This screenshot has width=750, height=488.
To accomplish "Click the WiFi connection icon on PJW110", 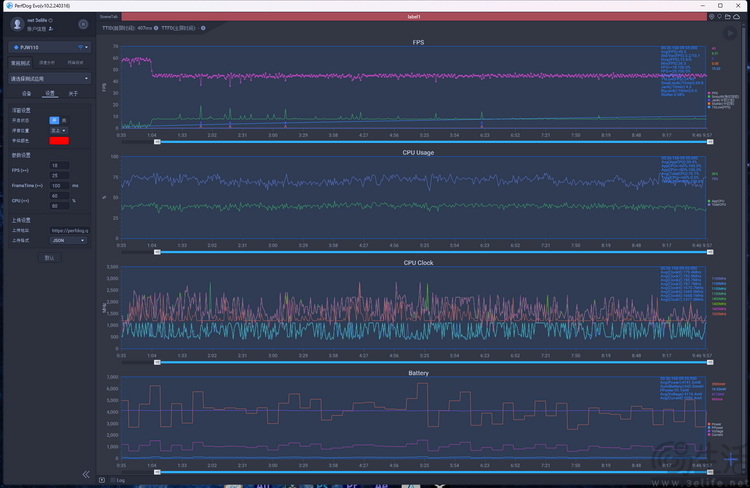I will point(80,47).
